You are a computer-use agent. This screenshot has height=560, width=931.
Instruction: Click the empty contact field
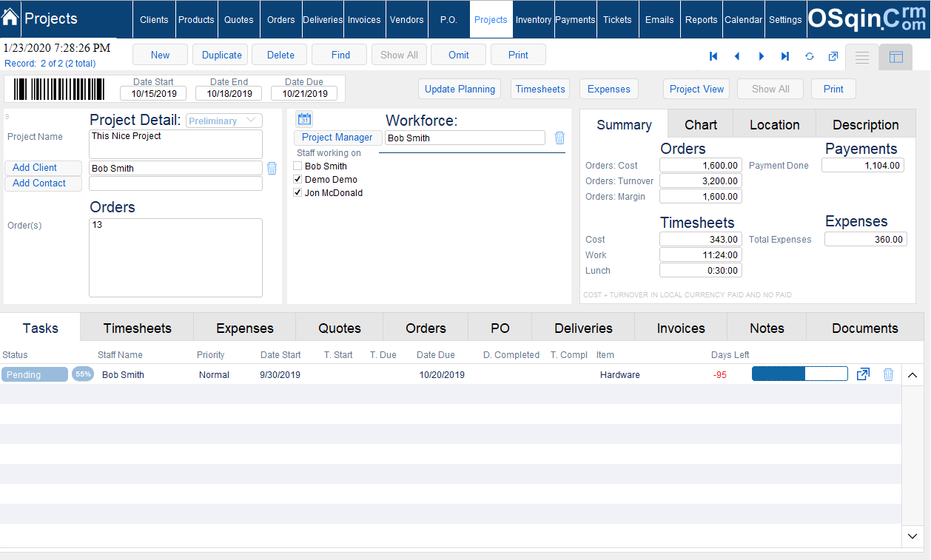tap(175, 183)
